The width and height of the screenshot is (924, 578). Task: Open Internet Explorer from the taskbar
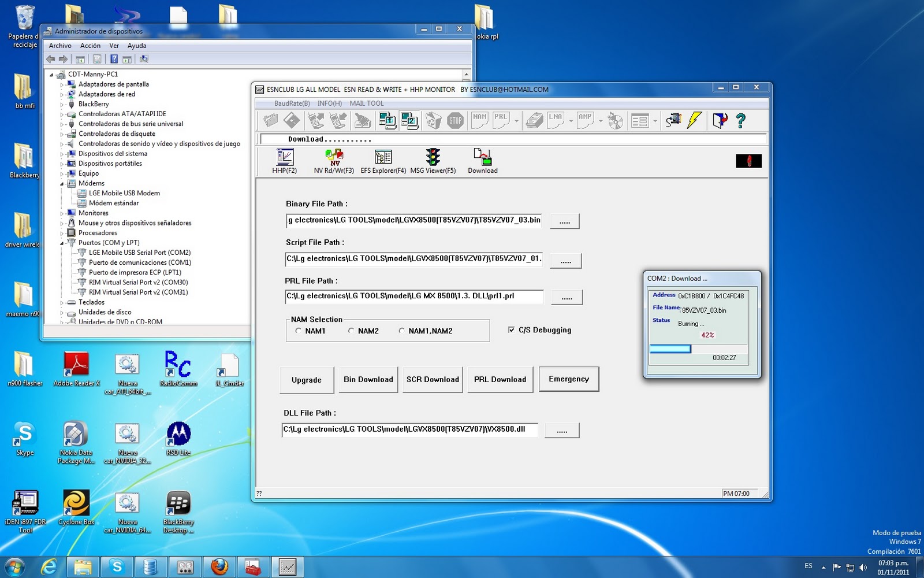tap(49, 567)
